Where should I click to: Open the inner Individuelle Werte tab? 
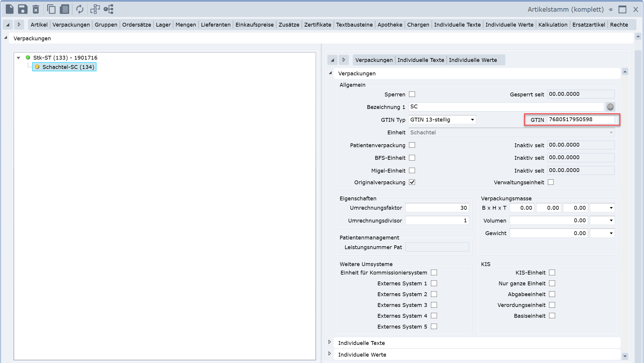[x=473, y=60]
